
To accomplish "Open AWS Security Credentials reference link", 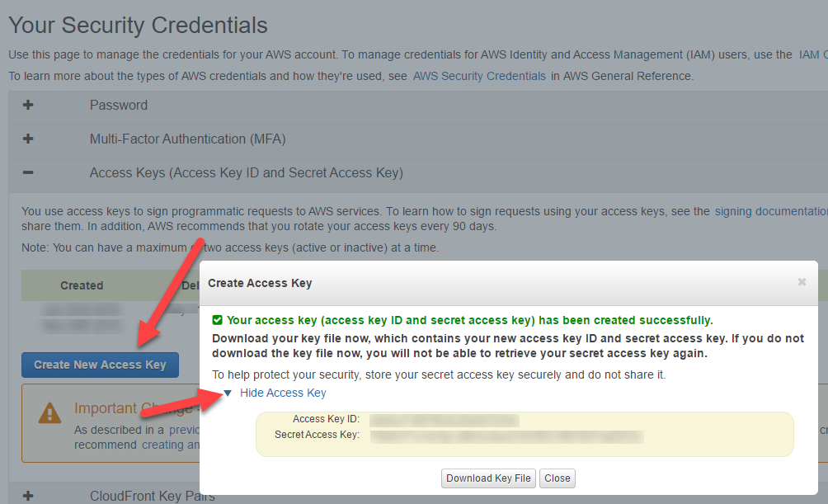I will (479, 76).
